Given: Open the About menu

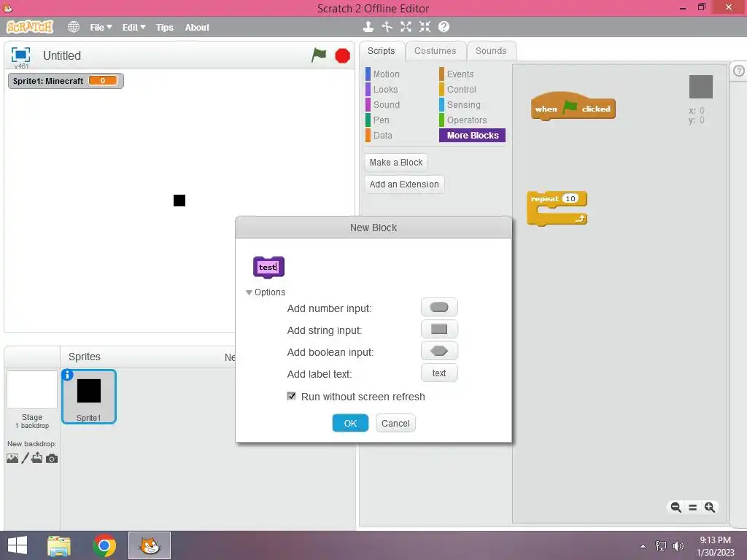Looking at the screenshot, I should pyautogui.click(x=197, y=28).
